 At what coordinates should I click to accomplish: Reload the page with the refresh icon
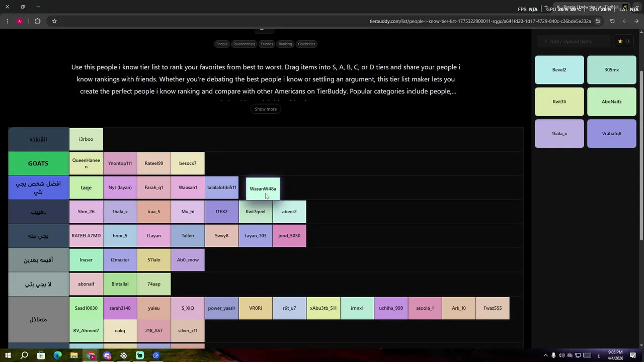click(612, 21)
